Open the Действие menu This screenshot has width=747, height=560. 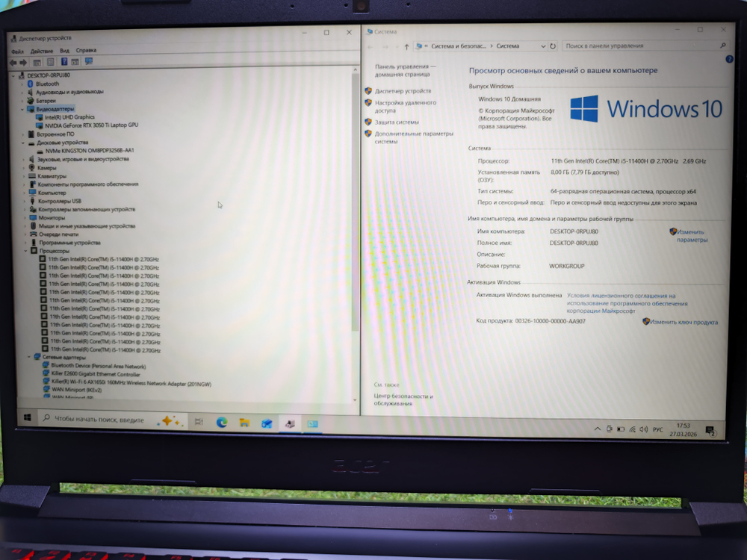42,51
